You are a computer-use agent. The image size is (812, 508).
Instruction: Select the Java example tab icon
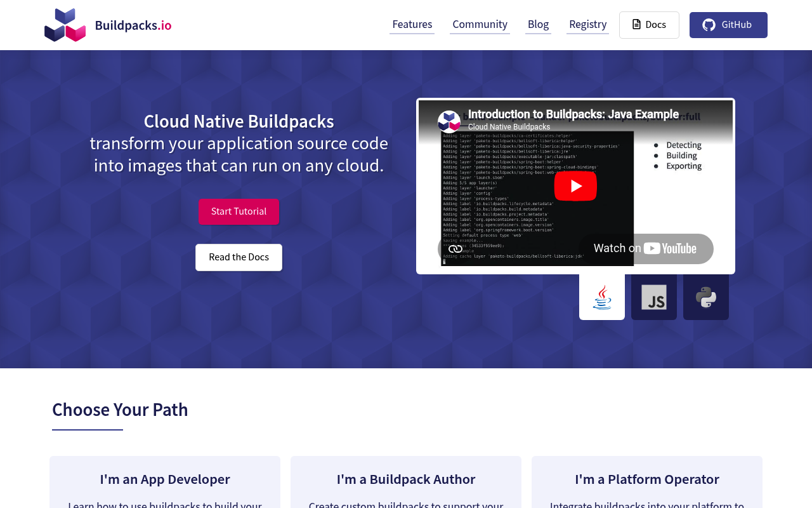pyautogui.click(x=602, y=297)
